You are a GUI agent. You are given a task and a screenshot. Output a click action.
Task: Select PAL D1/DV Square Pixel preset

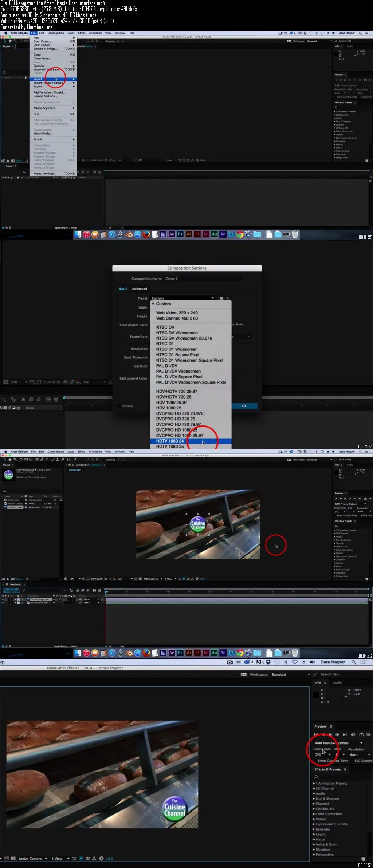[191, 377]
